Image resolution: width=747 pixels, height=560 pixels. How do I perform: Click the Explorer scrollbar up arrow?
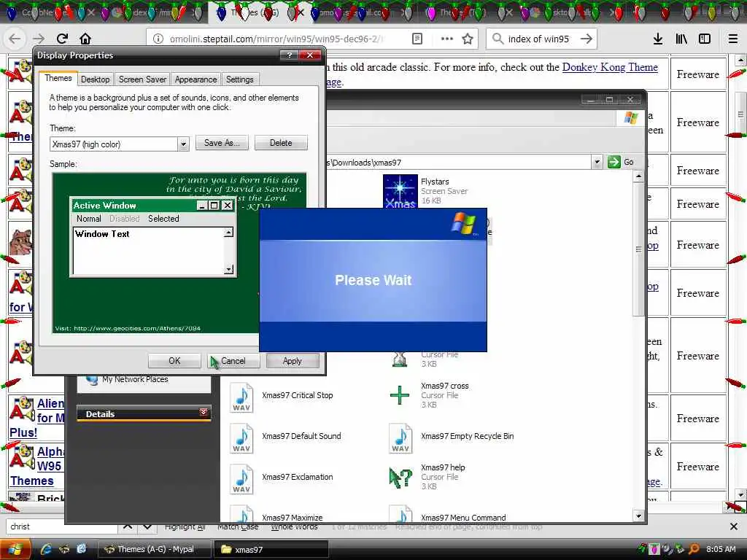639,176
